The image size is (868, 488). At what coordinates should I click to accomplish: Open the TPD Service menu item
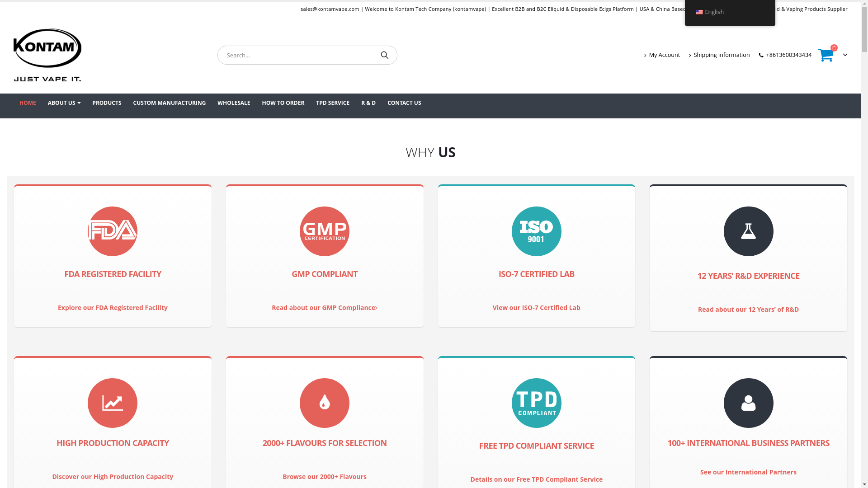(333, 103)
